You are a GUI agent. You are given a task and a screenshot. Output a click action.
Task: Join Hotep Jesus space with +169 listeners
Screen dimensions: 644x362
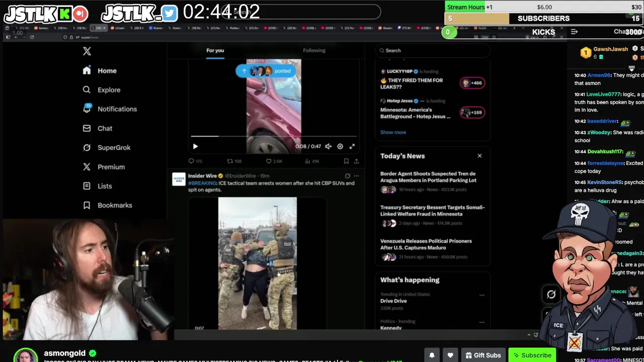coord(472,113)
